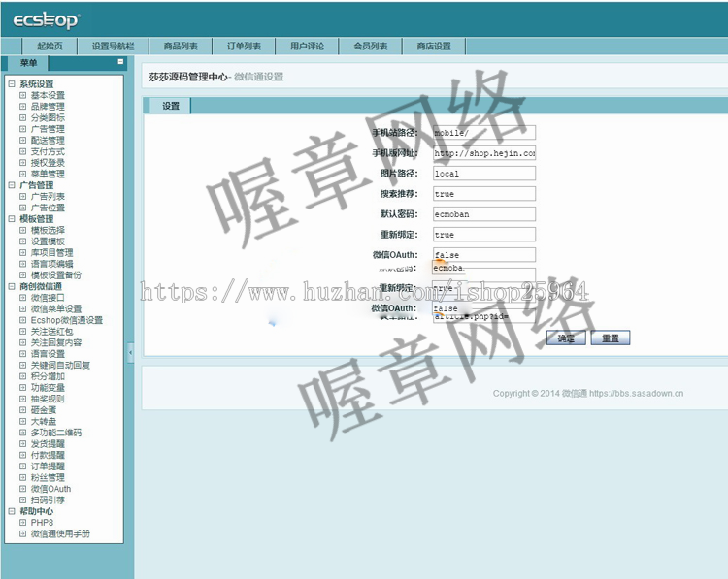Open the 会员列表 tab
Viewport: 728px width, 579px height.
[x=371, y=46]
